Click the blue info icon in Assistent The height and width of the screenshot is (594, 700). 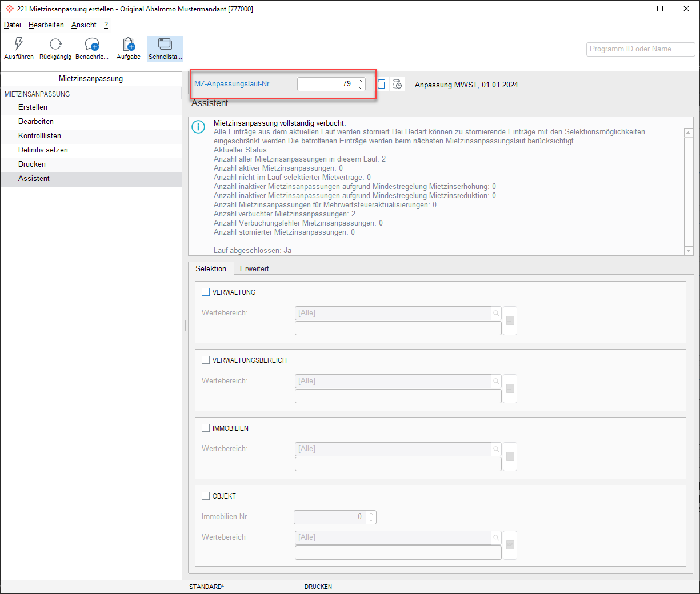(x=198, y=127)
